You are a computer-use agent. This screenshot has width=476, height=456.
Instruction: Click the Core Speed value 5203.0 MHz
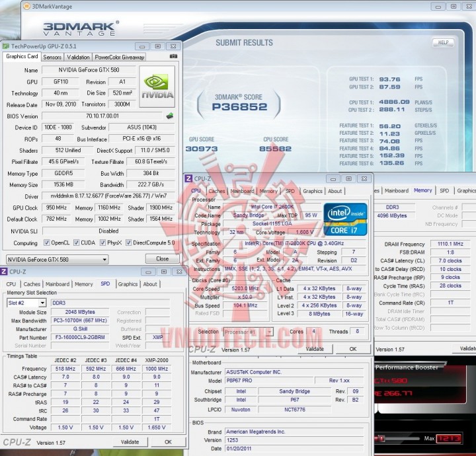coord(245,289)
